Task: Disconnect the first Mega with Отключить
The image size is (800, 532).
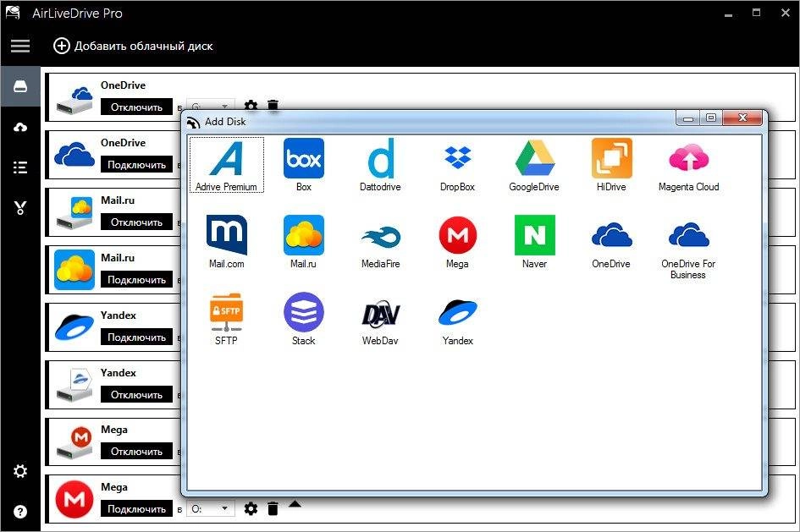Action: 137,452
